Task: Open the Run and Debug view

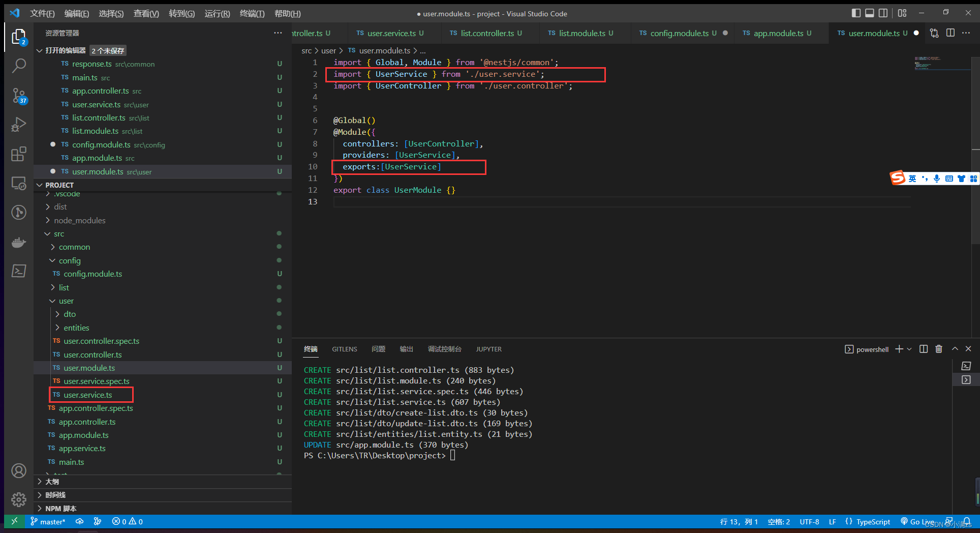Action: [x=19, y=124]
